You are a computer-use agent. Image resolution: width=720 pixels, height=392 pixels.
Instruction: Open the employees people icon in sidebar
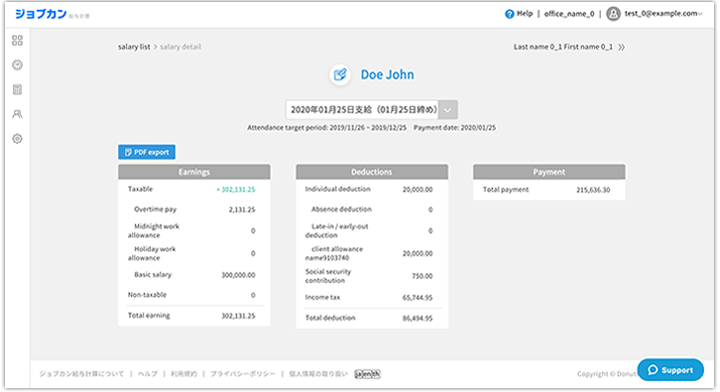(x=17, y=114)
